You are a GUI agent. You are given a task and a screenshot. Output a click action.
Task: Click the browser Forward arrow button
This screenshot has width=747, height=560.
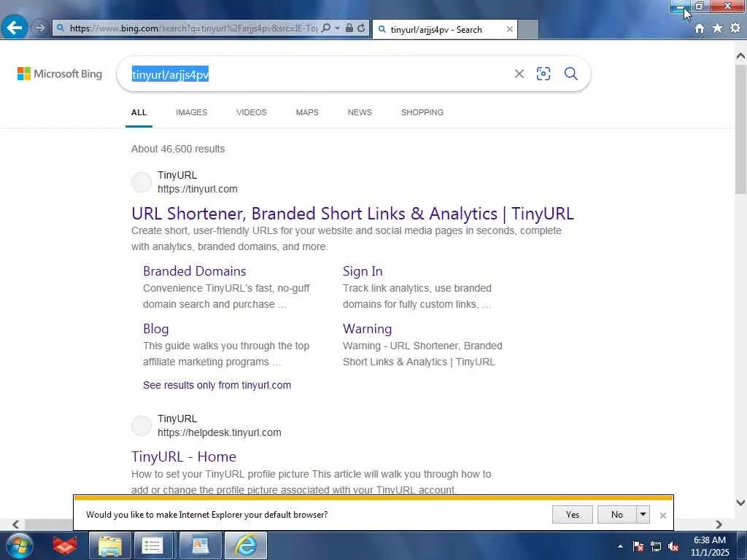[39, 28]
